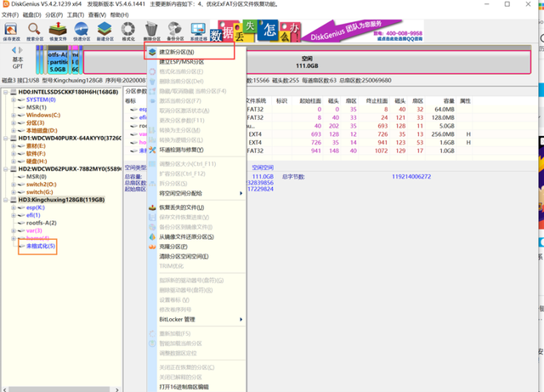The width and height of the screenshot is (544, 392).
Task: Click the DiskGenius advertisement banner
Action: tap(316, 31)
